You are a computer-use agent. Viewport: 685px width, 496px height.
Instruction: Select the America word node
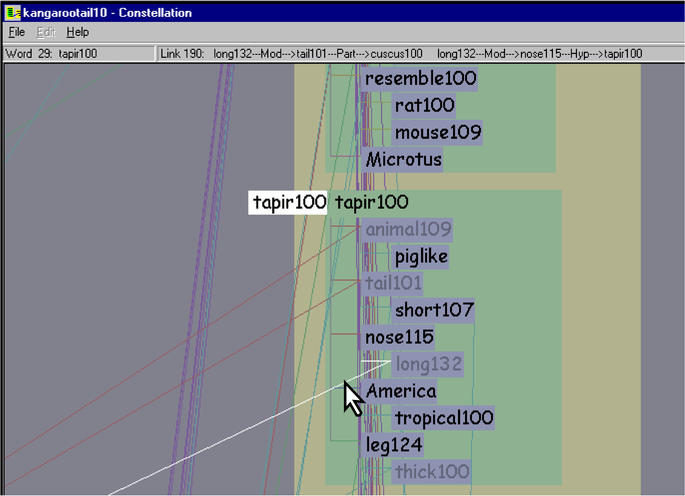point(401,391)
